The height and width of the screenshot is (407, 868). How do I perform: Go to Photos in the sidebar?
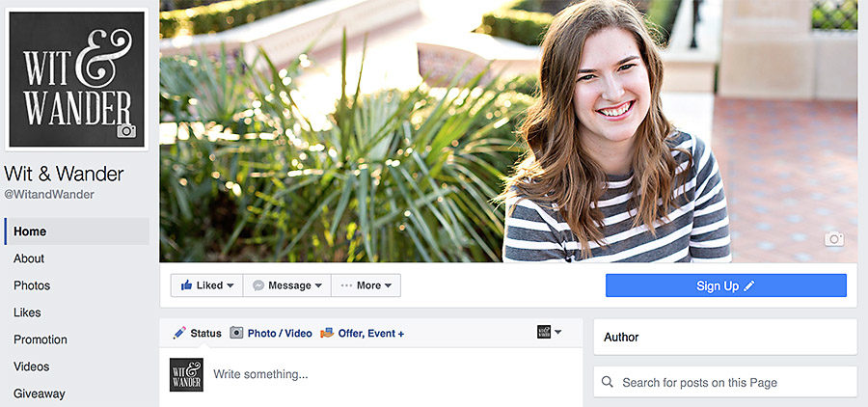click(32, 285)
